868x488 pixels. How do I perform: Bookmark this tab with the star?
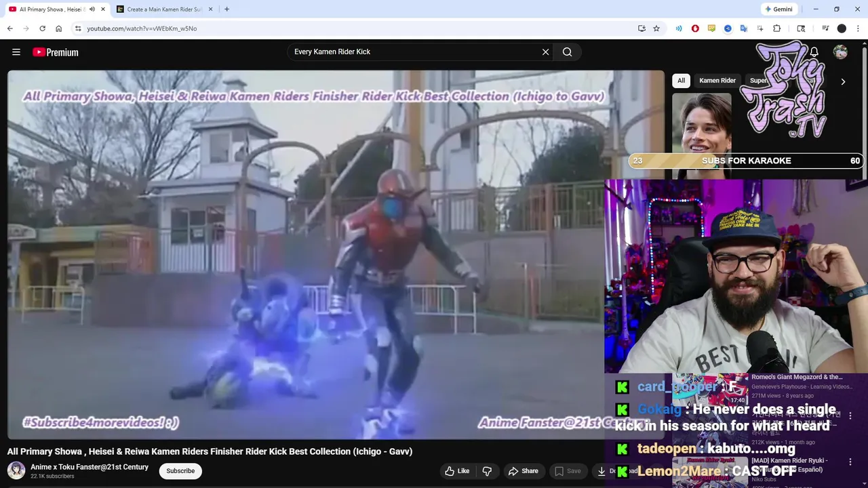point(656,28)
